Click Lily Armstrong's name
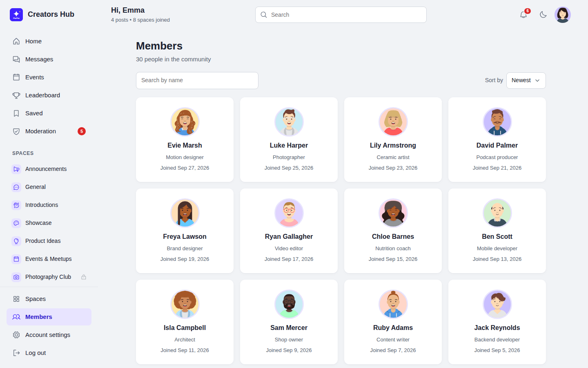The width and height of the screenshot is (588, 368). tap(393, 146)
